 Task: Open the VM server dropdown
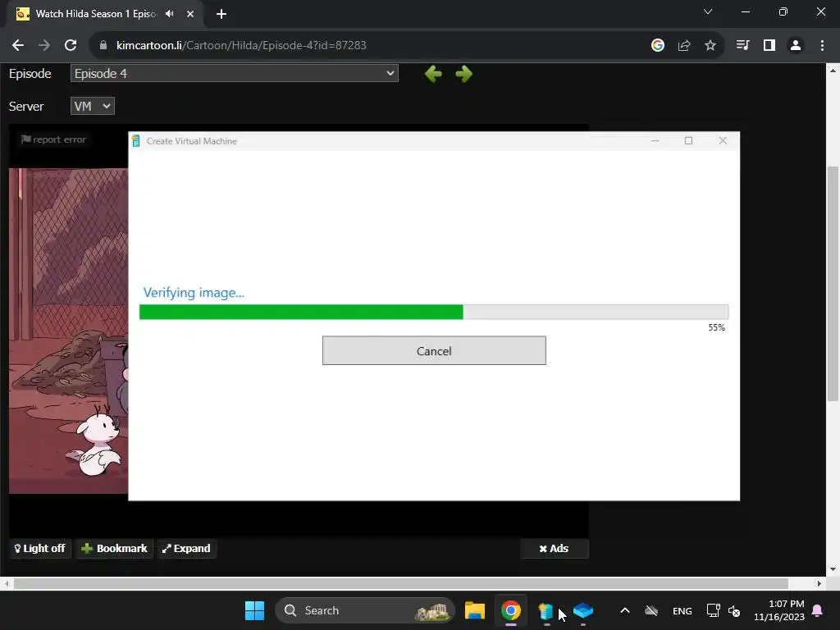[x=92, y=106]
